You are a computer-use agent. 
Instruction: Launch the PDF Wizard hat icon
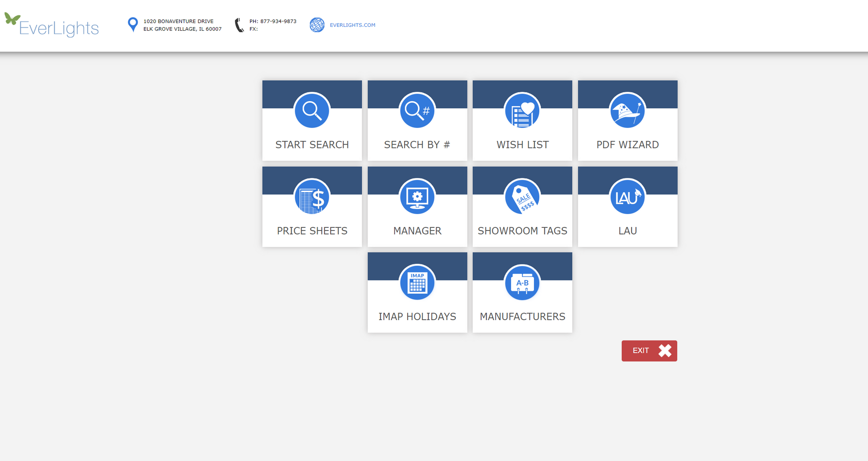pos(628,111)
